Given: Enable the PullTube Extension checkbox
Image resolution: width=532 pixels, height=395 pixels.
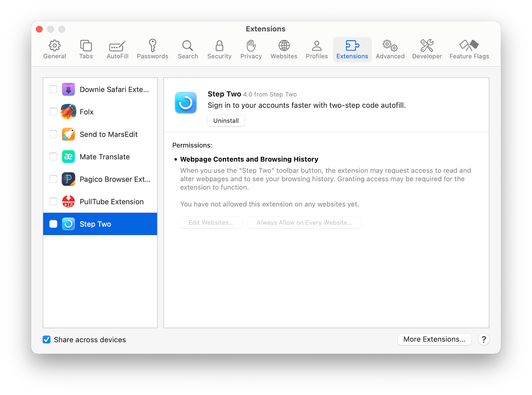Looking at the screenshot, I should coord(53,201).
